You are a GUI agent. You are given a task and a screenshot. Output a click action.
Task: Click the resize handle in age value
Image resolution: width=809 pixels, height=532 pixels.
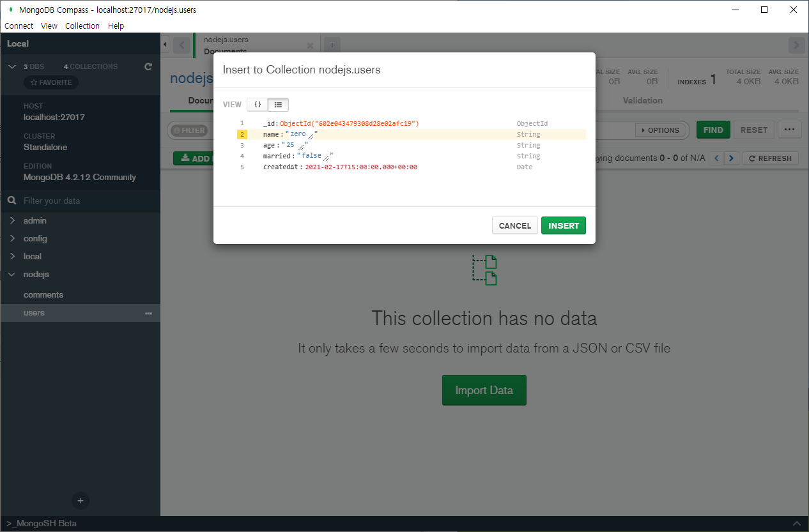point(301,146)
